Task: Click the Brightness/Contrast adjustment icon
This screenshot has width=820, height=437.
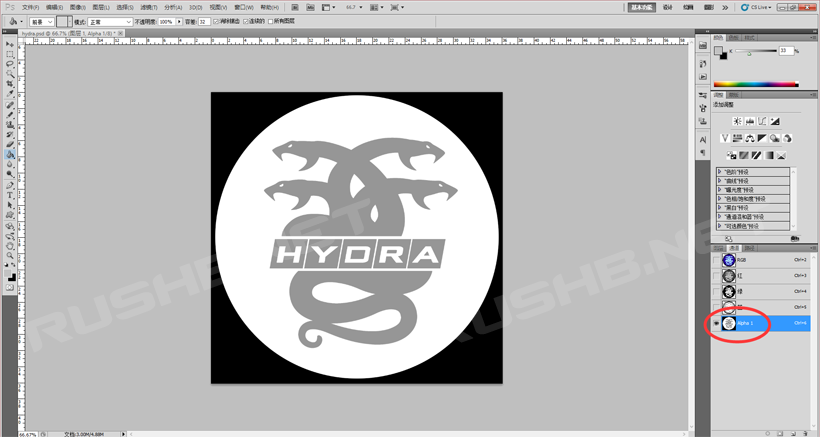Action: tap(737, 121)
